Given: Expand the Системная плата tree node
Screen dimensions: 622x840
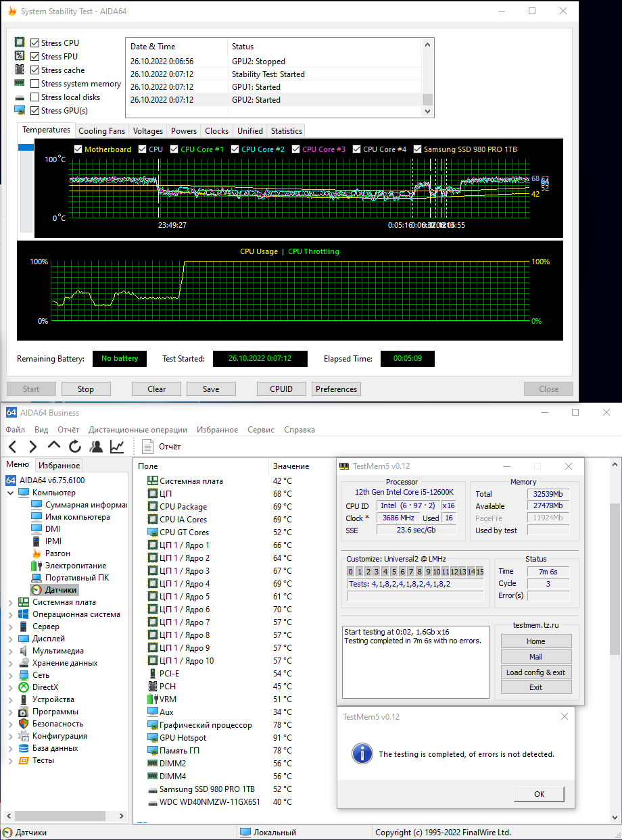Looking at the screenshot, I should click(x=11, y=602).
